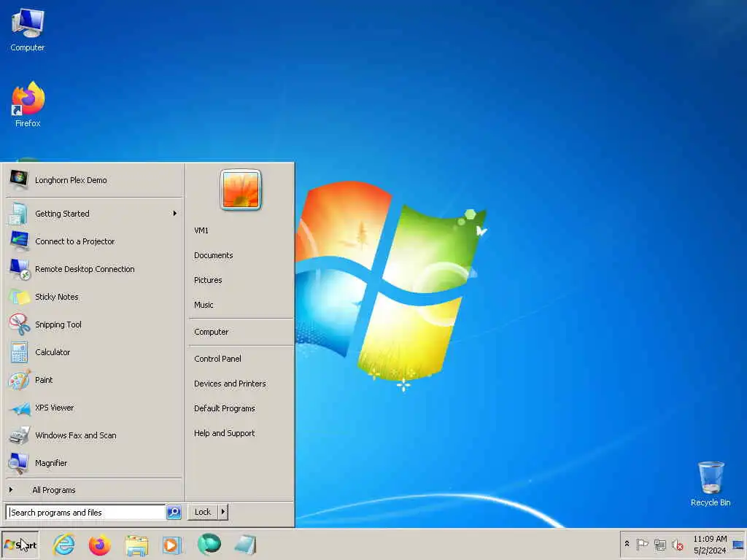Open the Recycle Bin on the desktop

pyautogui.click(x=711, y=483)
